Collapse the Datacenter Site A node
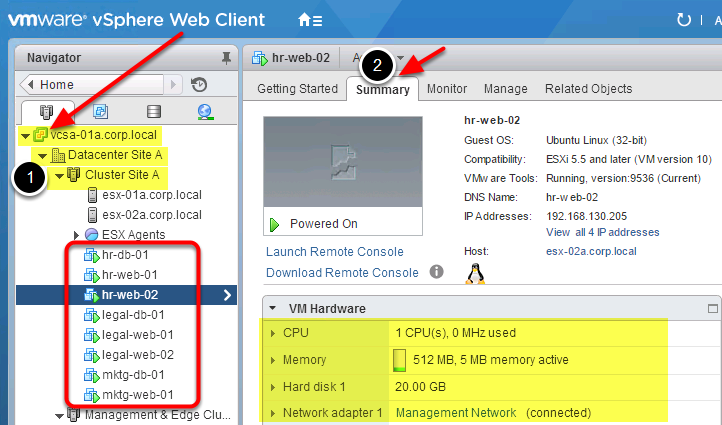 [x=43, y=156]
